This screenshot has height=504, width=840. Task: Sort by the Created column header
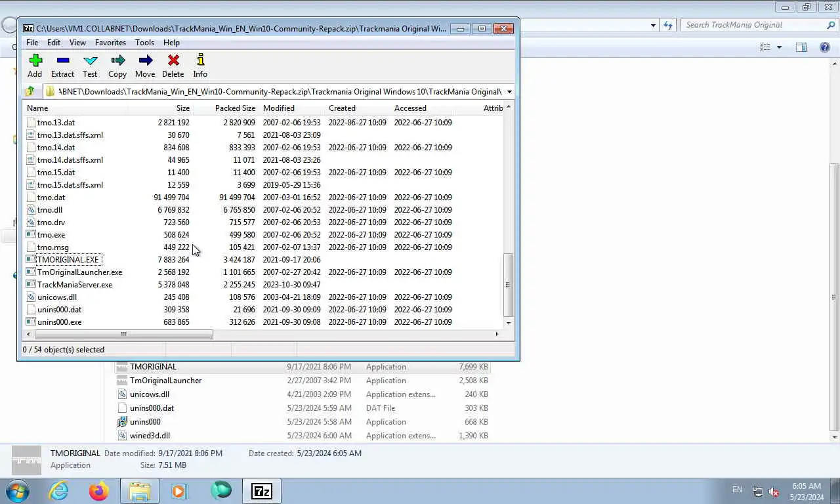[358, 108]
